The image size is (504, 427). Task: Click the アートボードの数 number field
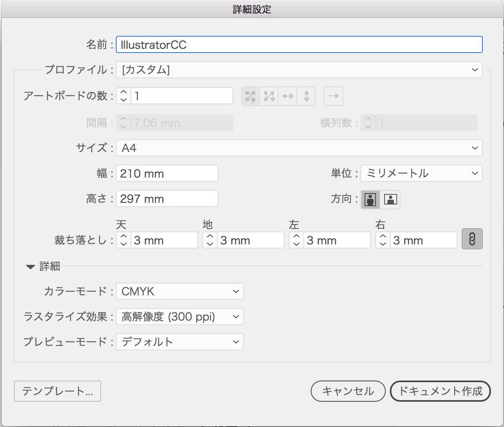[x=182, y=96]
